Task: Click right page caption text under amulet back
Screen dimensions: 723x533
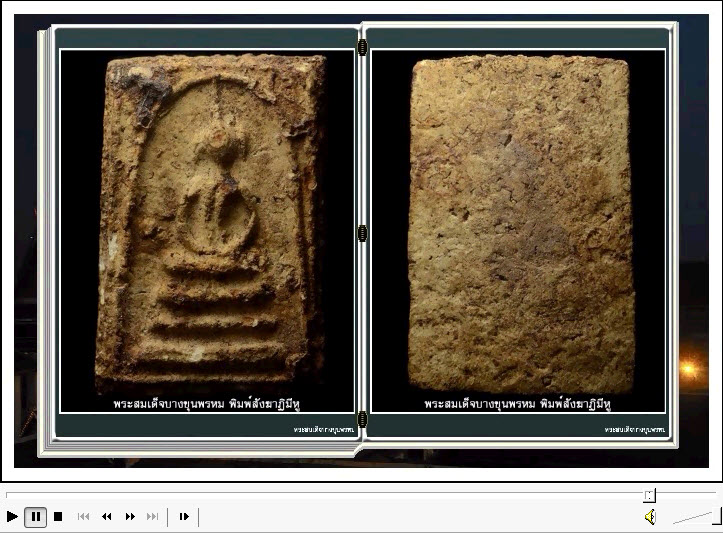Action: point(517,404)
